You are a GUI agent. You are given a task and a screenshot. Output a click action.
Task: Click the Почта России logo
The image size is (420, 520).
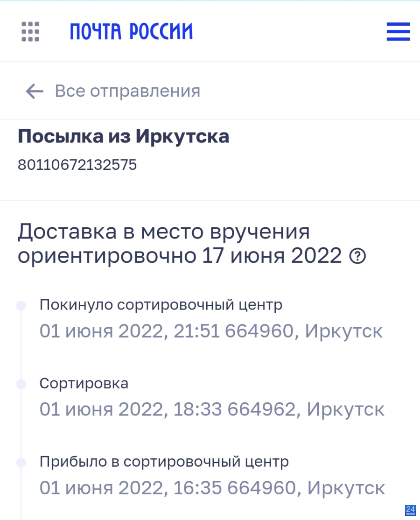[x=131, y=31]
